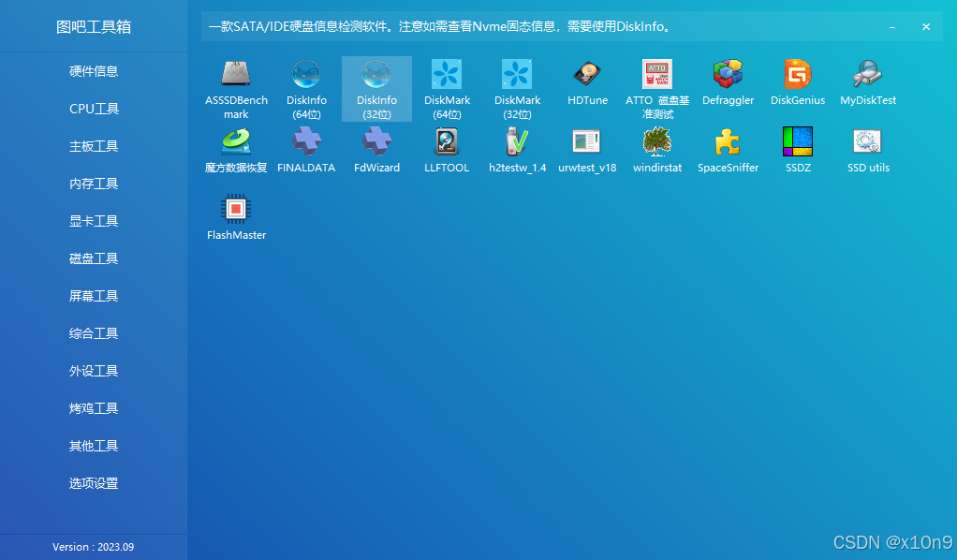
Task: Open windirstat disk usage tool
Action: point(657,150)
